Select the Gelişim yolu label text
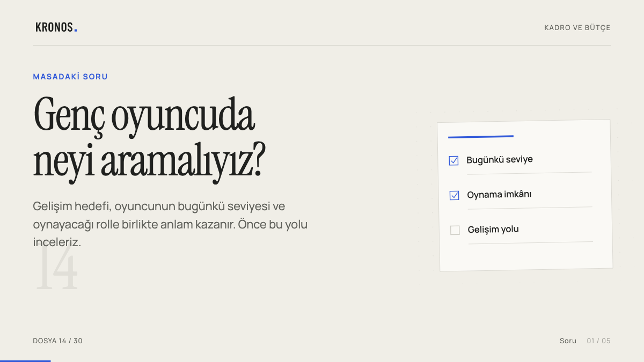This screenshot has width=644, height=362. click(493, 229)
